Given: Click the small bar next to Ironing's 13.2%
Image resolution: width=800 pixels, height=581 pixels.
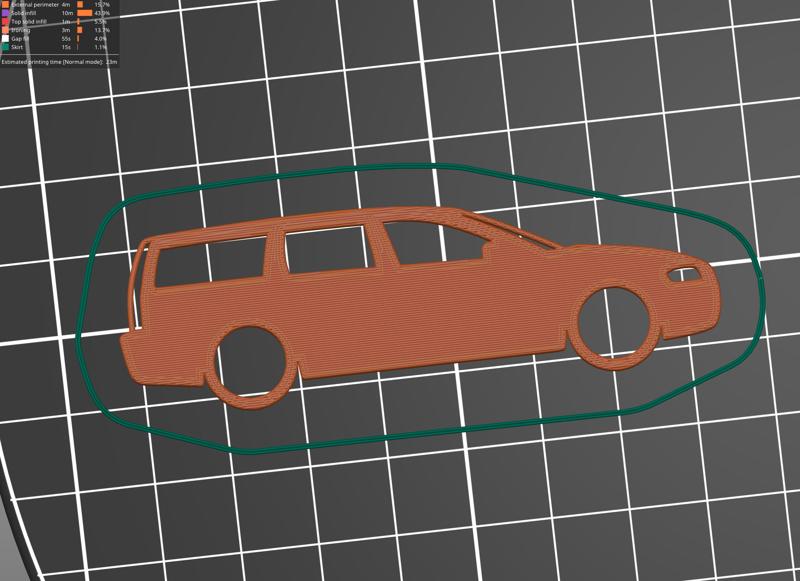Looking at the screenshot, I should [x=80, y=30].
